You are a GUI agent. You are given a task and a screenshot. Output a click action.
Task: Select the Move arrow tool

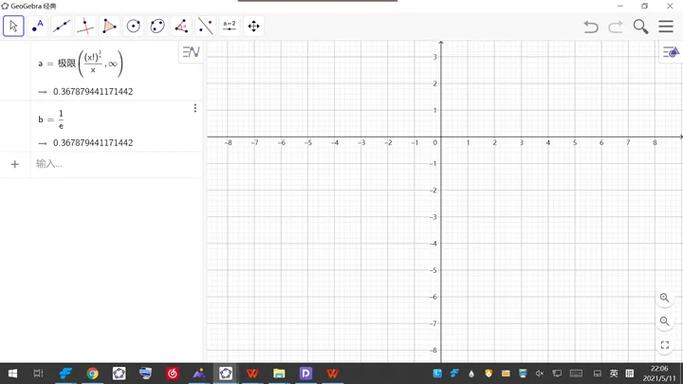(14, 26)
